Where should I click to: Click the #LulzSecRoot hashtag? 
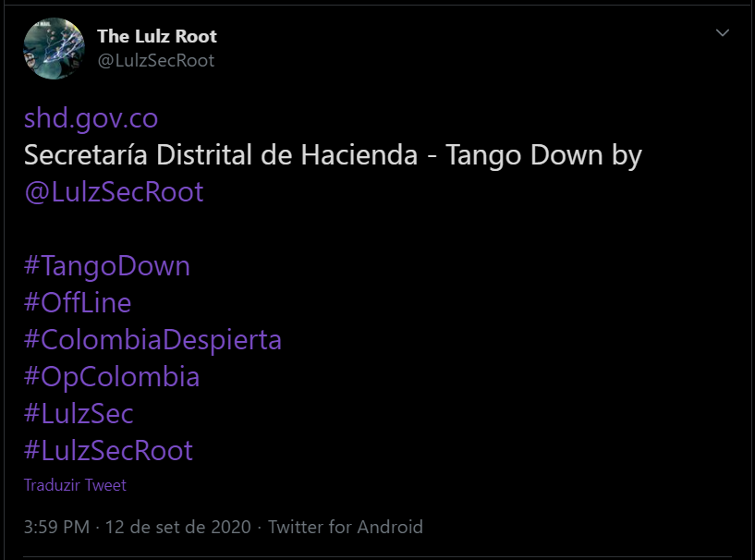pos(108,451)
